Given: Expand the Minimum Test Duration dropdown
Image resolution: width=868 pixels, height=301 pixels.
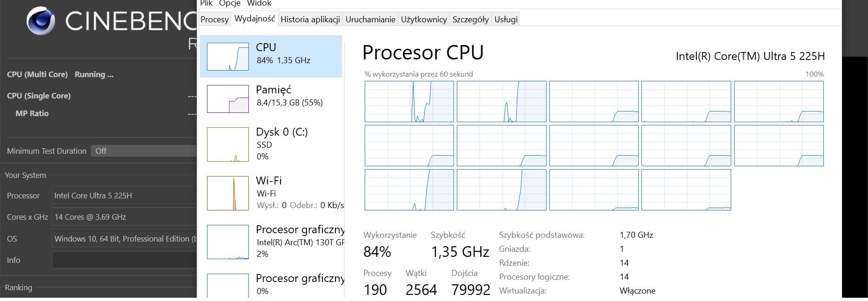Looking at the screenshot, I should [144, 151].
